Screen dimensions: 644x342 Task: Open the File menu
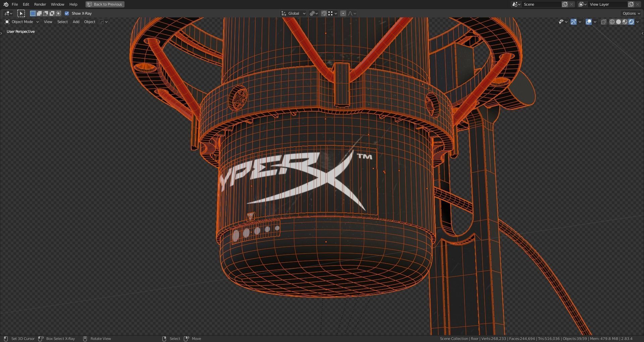(15, 4)
